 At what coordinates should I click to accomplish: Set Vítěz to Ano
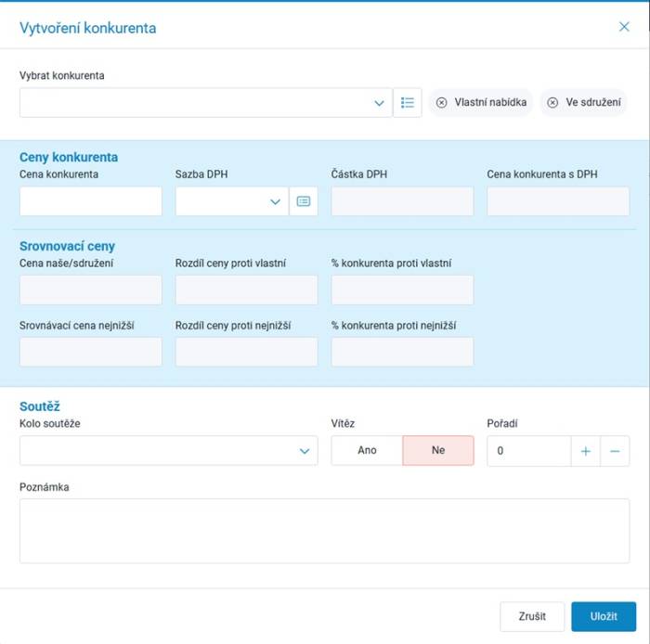pyautogui.click(x=367, y=450)
